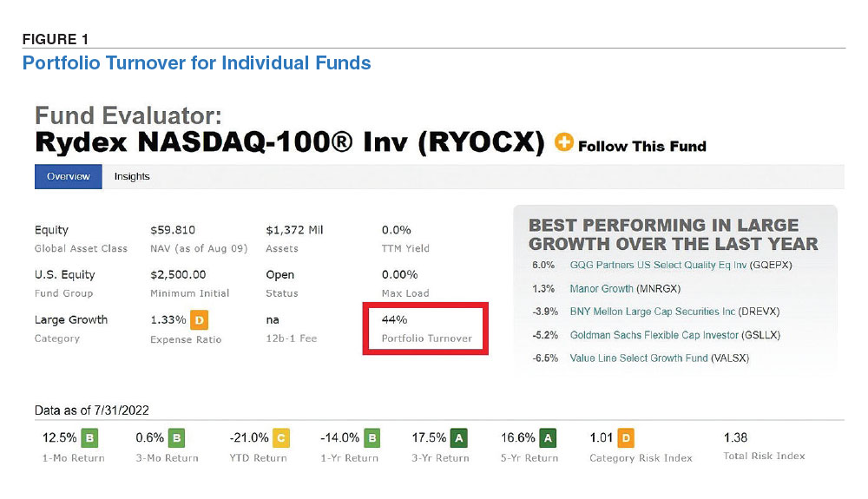Click the -14.0% 1-Yr Return value
Screen dimensions: 868x499
340,437
